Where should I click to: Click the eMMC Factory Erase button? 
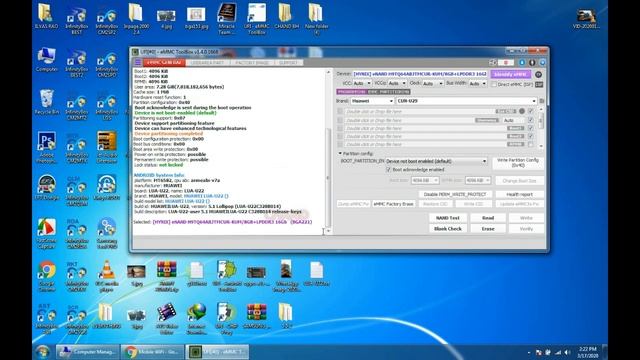[393, 204]
